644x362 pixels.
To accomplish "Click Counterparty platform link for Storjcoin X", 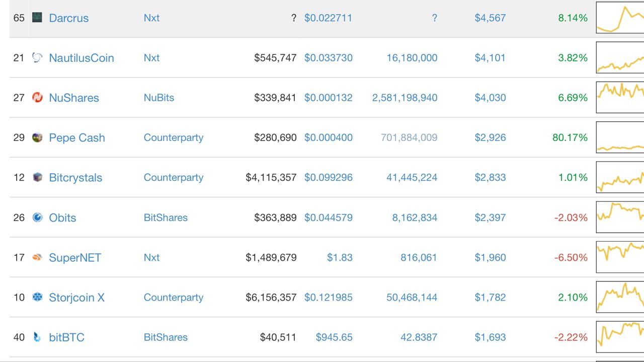I will (174, 297).
